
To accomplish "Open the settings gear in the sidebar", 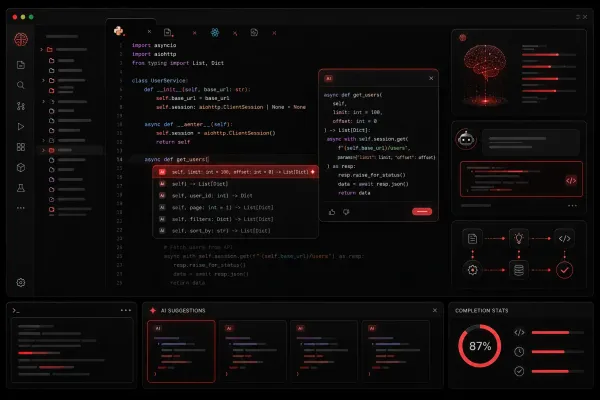I will [x=21, y=282].
